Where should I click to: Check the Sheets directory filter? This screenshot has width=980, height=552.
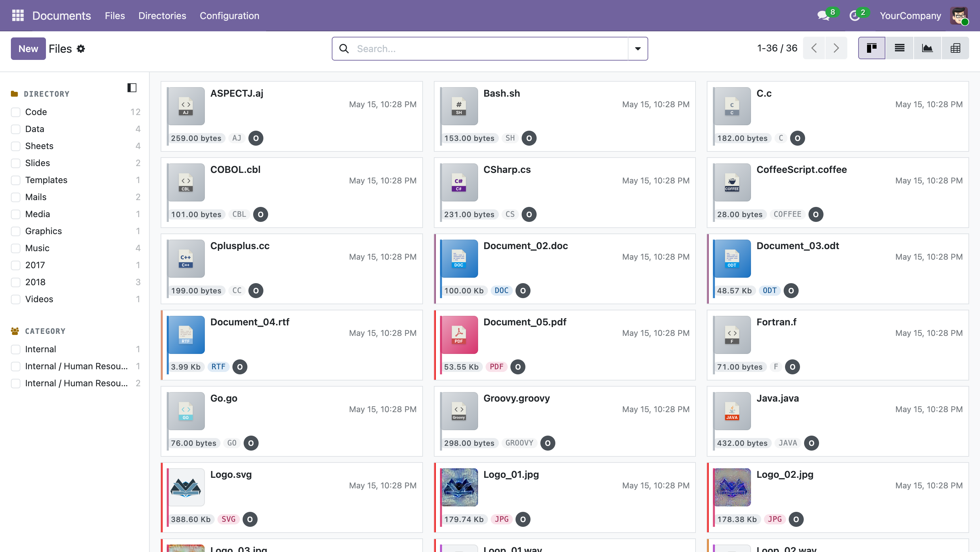16,146
